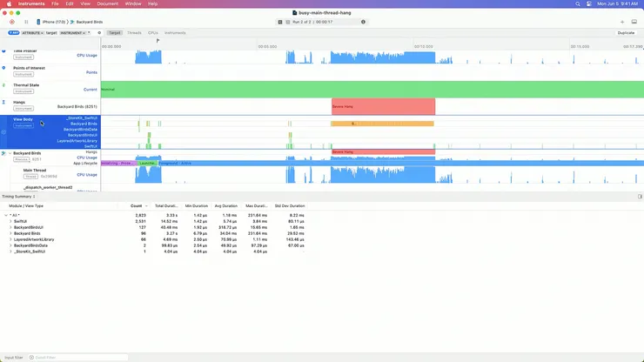This screenshot has width=644, height=362.
Task: Click the green Launching lifecycle segment
Action: pyautogui.click(x=147, y=163)
